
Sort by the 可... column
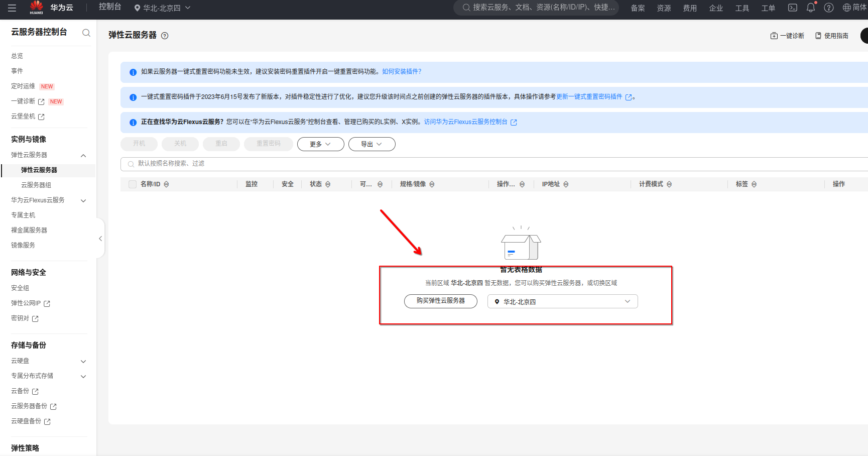(x=380, y=184)
